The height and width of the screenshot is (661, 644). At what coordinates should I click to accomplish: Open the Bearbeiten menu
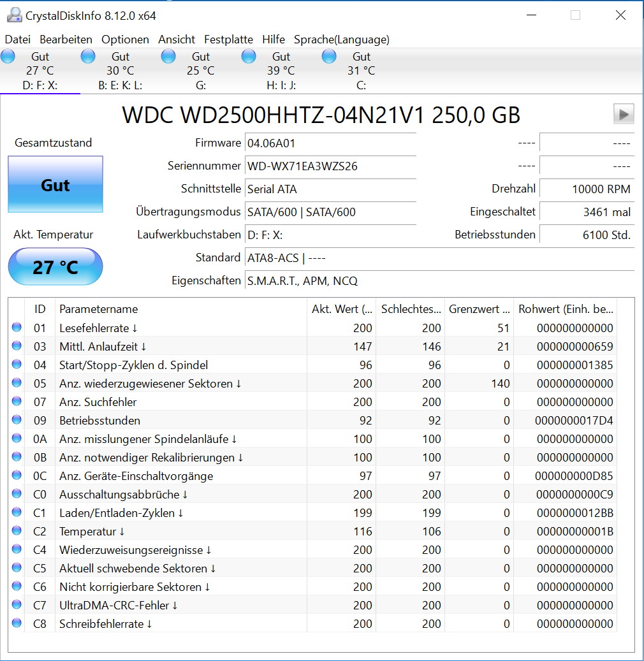(66, 40)
